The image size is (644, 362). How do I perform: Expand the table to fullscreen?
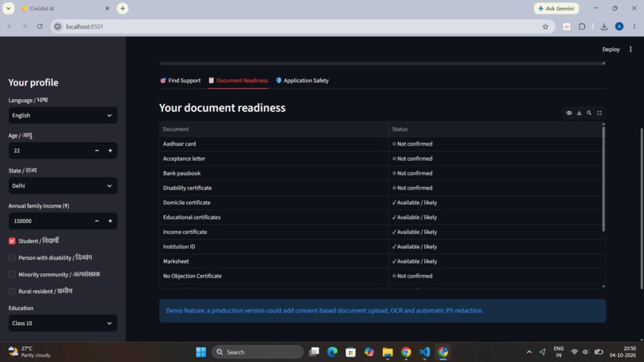pos(599,113)
